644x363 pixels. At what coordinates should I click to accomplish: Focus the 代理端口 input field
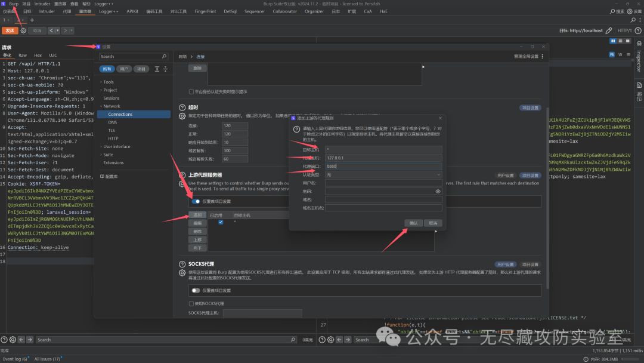[x=383, y=166]
